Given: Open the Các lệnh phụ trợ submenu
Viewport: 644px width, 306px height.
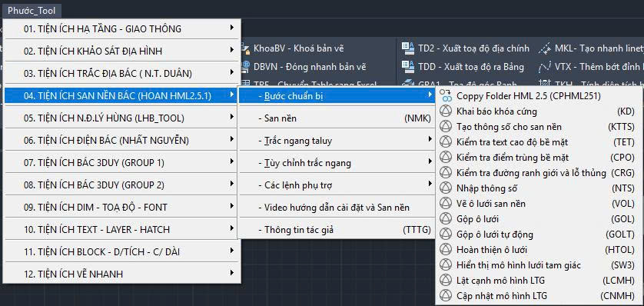Looking at the screenshot, I should click(337, 185).
